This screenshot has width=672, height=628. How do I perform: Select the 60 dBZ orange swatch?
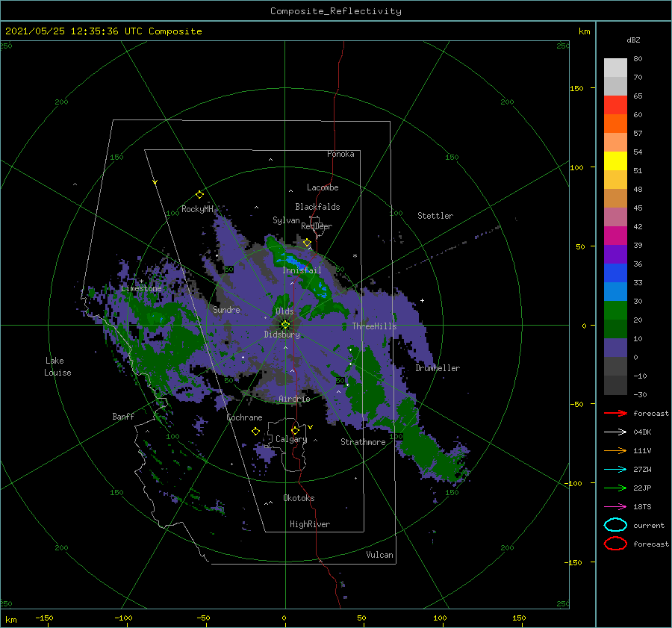(x=615, y=123)
